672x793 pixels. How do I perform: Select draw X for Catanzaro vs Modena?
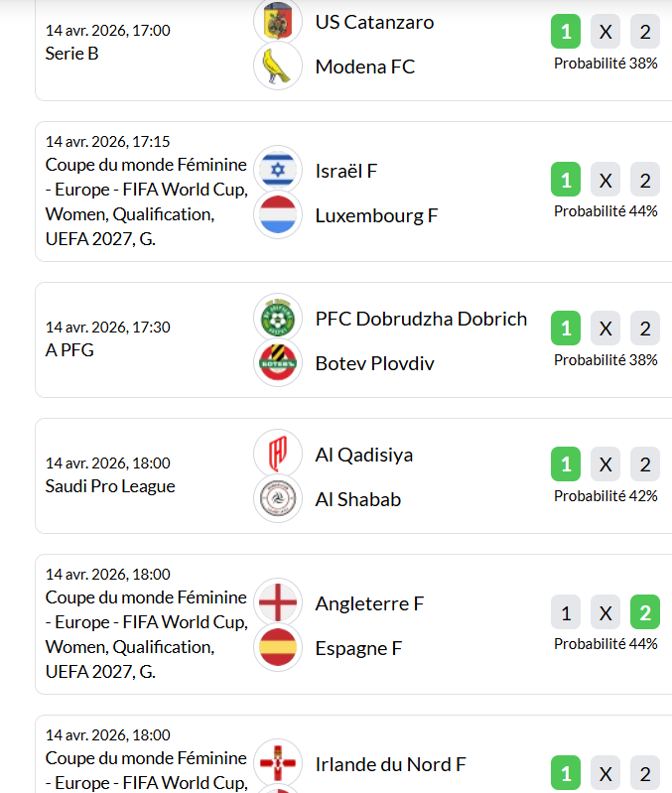(x=605, y=32)
